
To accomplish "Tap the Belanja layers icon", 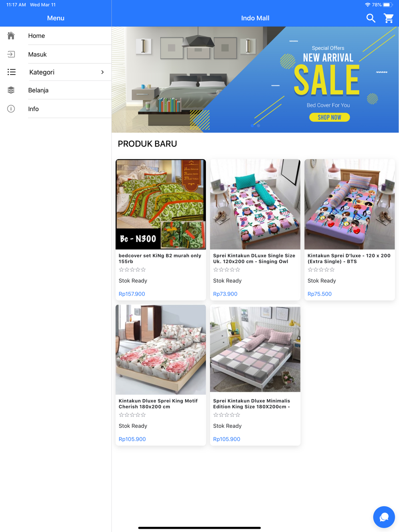I will tap(11, 90).
